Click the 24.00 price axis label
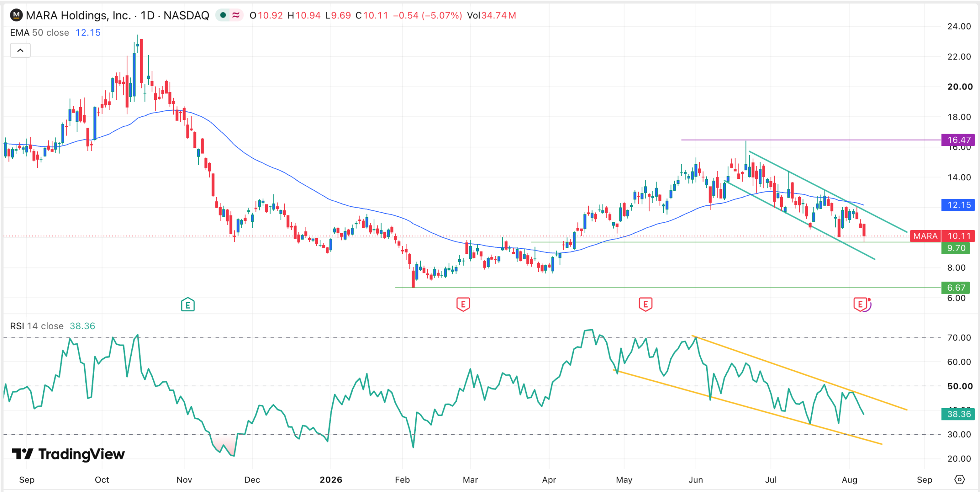The height and width of the screenshot is (492, 980). pyautogui.click(x=959, y=26)
